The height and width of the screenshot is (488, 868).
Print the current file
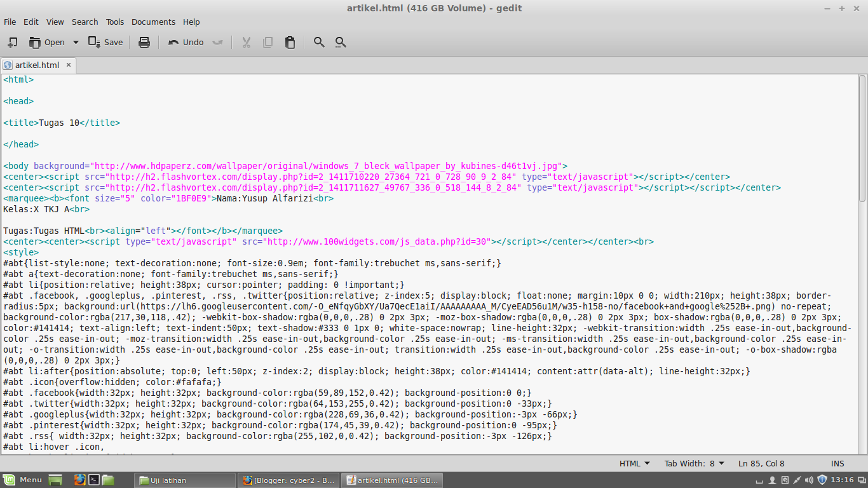tap(144, 42)
